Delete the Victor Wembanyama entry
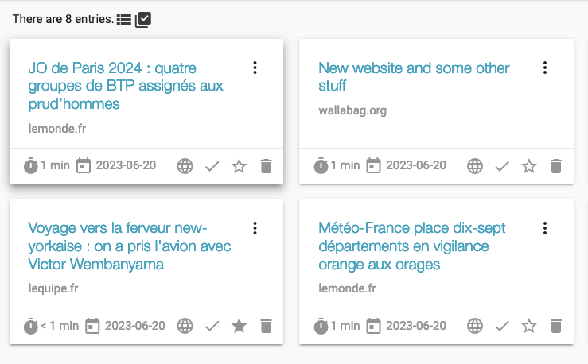This screenshot has width=588, height=364. click(266, 326)
